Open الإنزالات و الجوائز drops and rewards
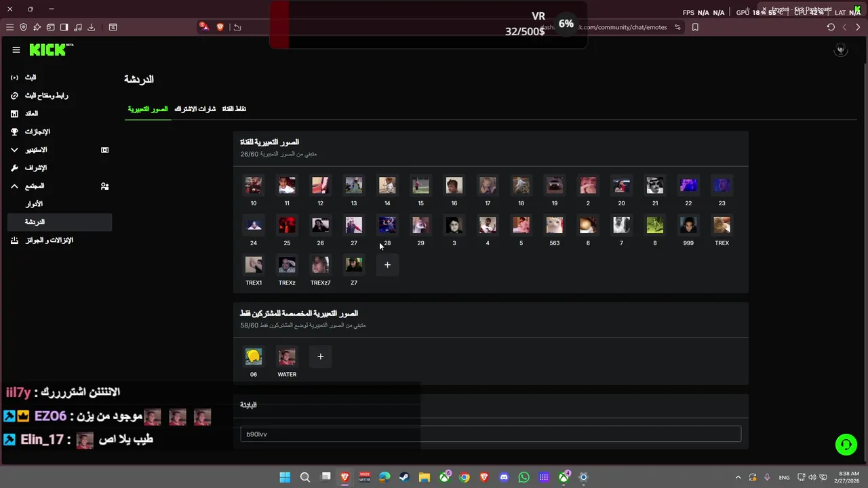Screen dimensions: 868x488 60,240
